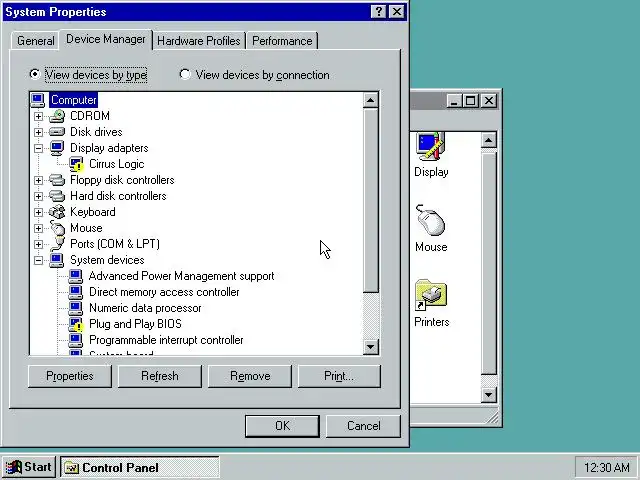
Task: Click the Numeric data processor icon
Action: coord(76,308)
